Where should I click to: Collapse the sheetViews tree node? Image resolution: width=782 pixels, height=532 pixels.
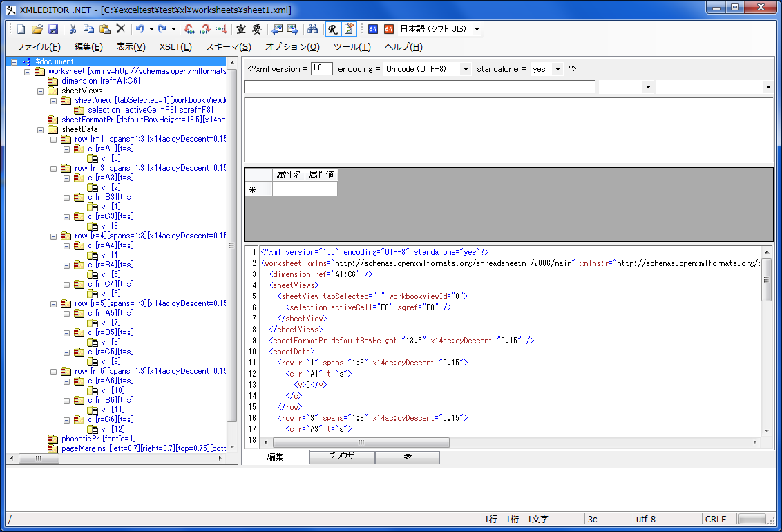[40, 91]
